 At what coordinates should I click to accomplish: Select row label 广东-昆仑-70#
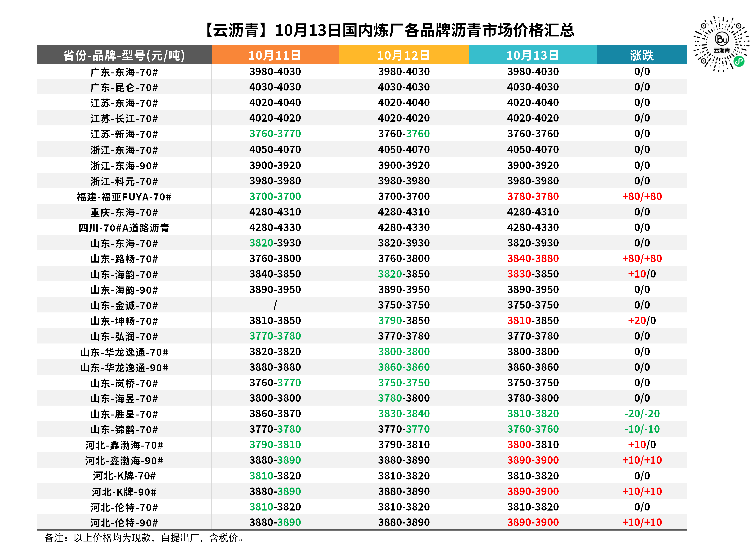point(124,87)
